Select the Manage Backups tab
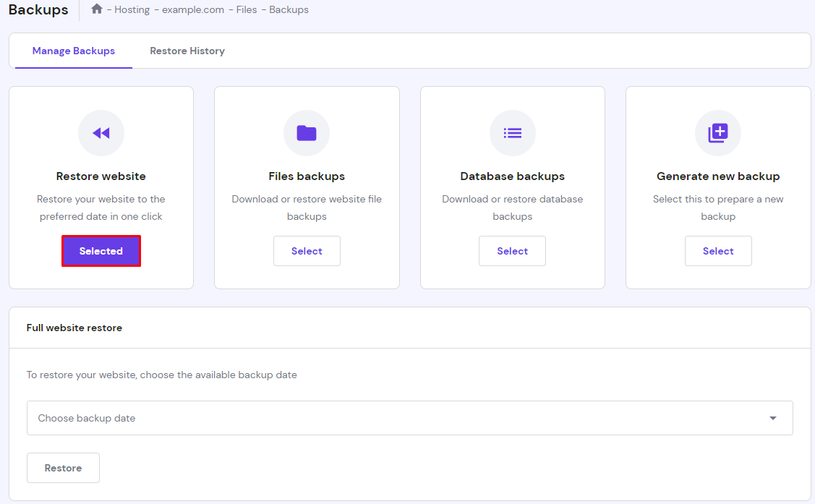Screen dimensions: 815x504 click(73, 51)
